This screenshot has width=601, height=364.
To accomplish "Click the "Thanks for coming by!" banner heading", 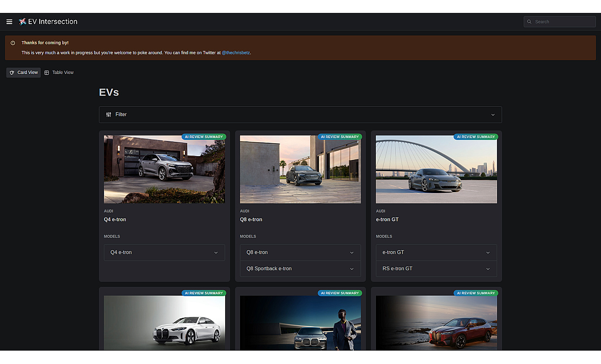I will point(45,43).
